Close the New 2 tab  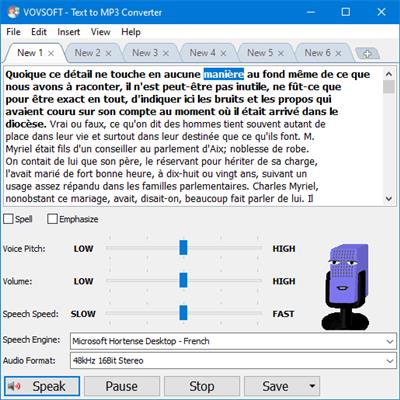108,53
